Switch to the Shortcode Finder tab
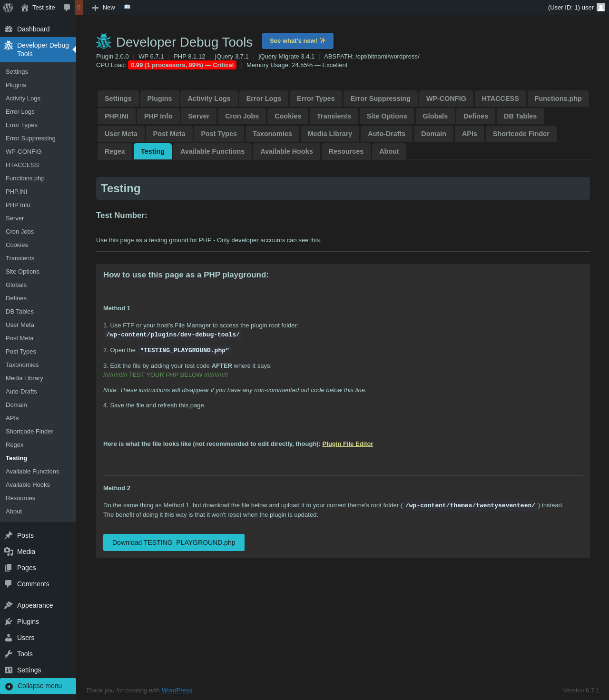 (x=521, y=134)
